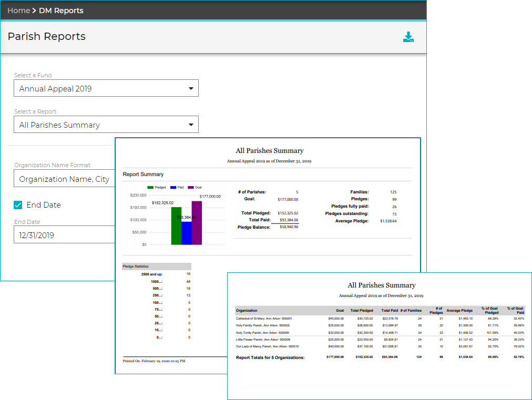Click the Cathedral of St Mary row
Image resolution: width=532 pixels, height=400 pixels.
pos(380,319)
